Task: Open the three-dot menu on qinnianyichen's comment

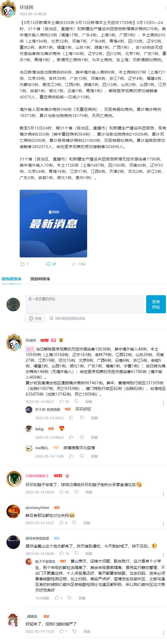Action: coord(164,524)
